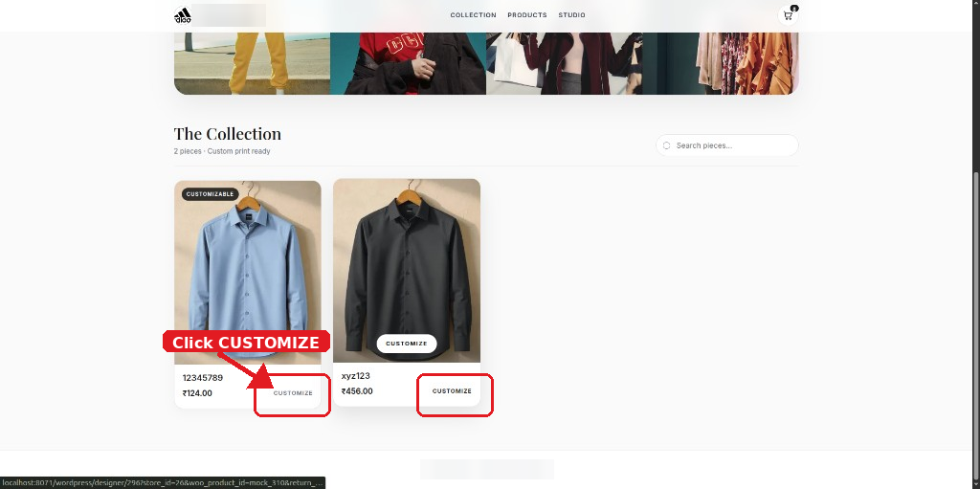
Task: Select product name 12345789
Action: (203, 378)
